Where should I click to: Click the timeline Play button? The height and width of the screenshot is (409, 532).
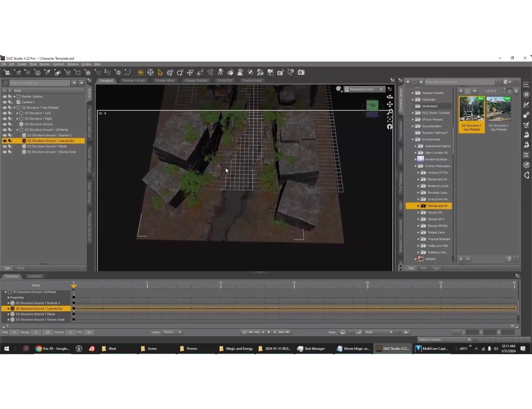pyautogui.click(x=269, y=332)
